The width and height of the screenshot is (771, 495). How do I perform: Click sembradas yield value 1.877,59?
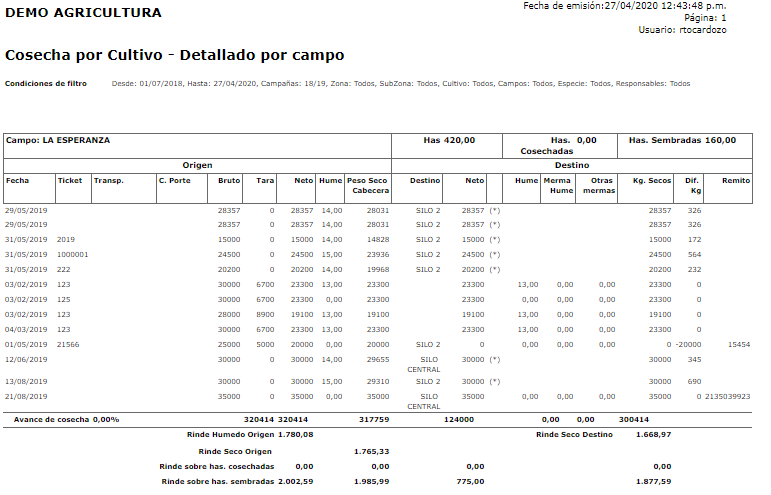[653, 482]
